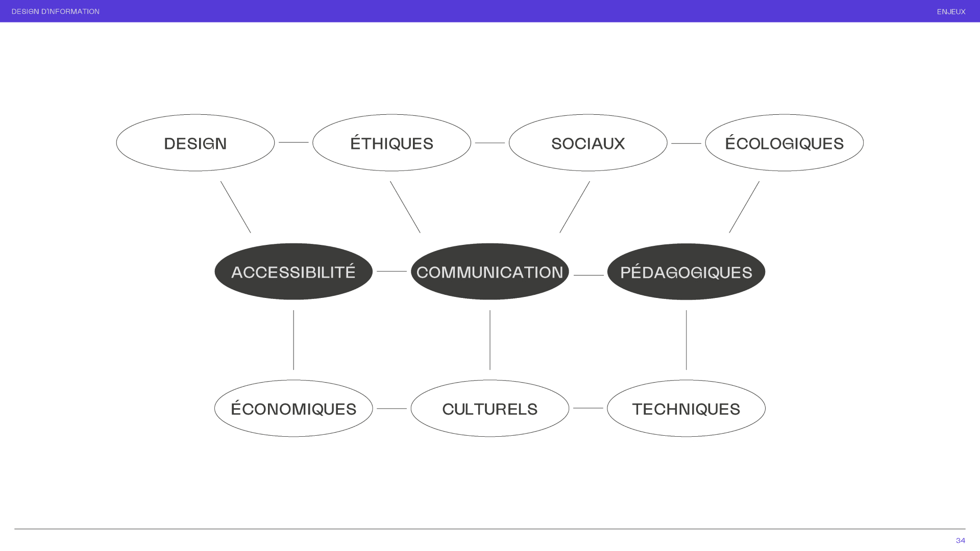This screenshot has height=551, width=980.
Task: Click the dark ACCESSIBILITÉ ellipse
Action: [293, 271]
